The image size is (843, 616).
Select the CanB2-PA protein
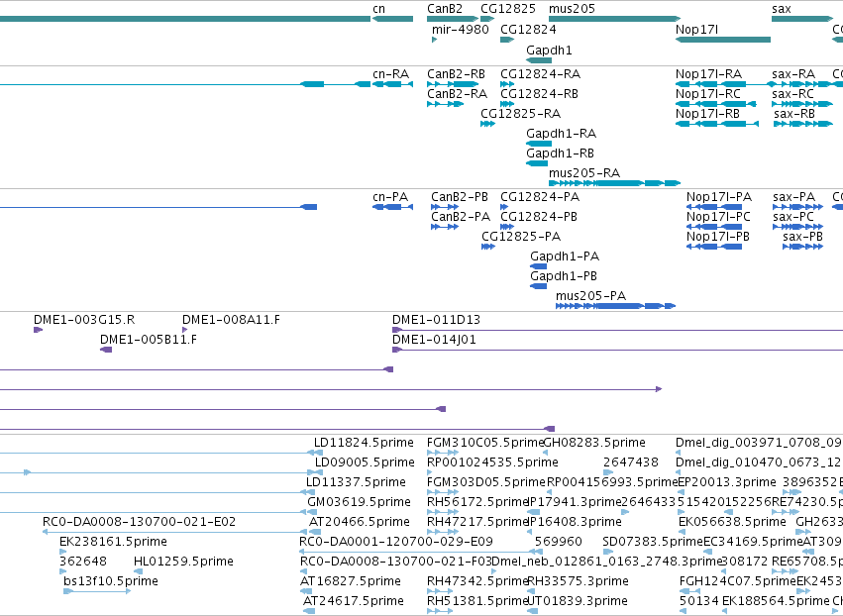pos(445,227)
